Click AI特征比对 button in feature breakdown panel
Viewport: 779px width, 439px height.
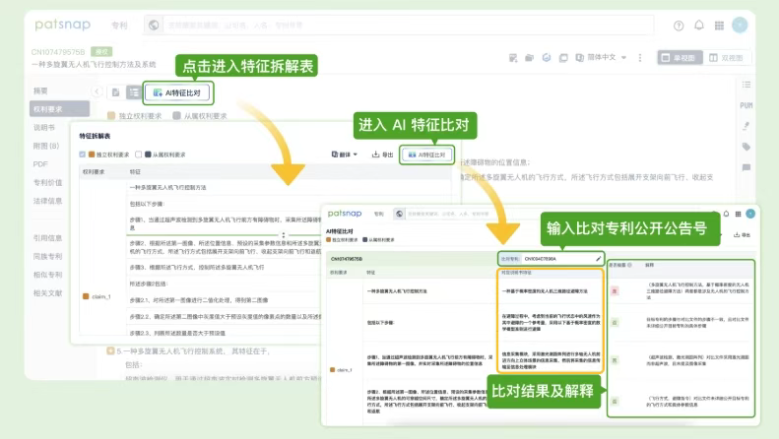click(427, 155)
